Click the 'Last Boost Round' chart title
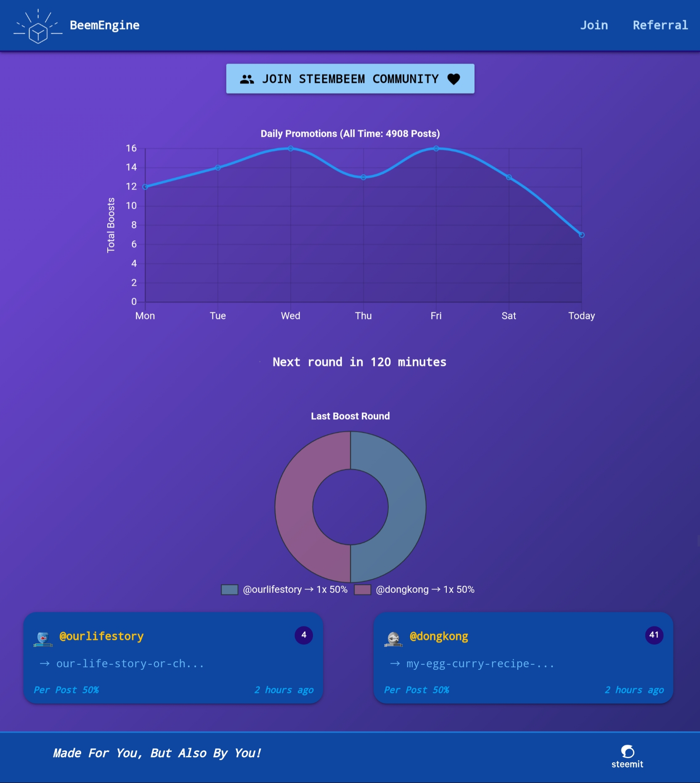 (350, 416)
